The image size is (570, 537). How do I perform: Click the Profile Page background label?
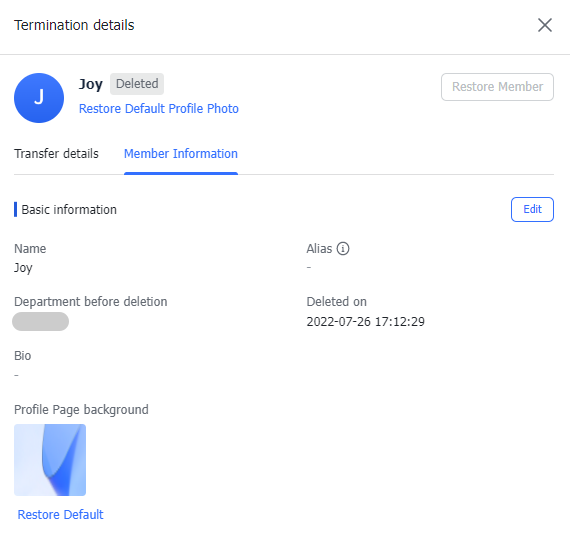[81, 409]
